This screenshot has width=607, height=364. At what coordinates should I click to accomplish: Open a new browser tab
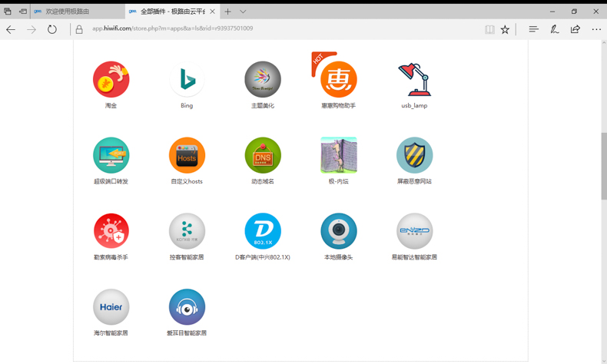pos(227,12)
